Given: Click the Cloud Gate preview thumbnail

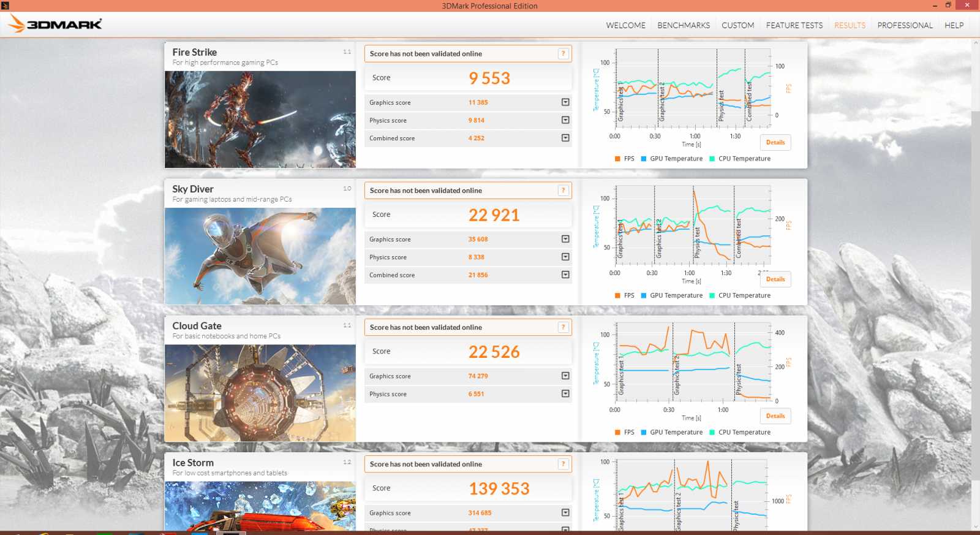Looking at the screenshot, I should (260, 393).
